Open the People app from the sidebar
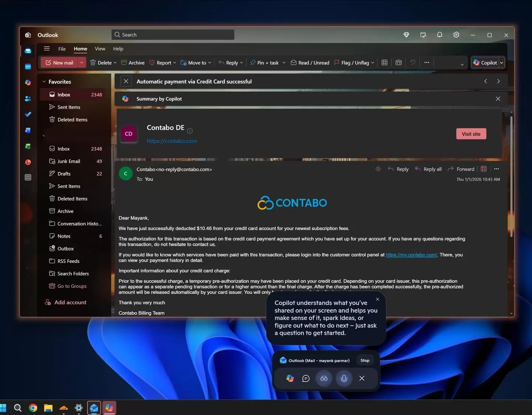 pos(28,98)
